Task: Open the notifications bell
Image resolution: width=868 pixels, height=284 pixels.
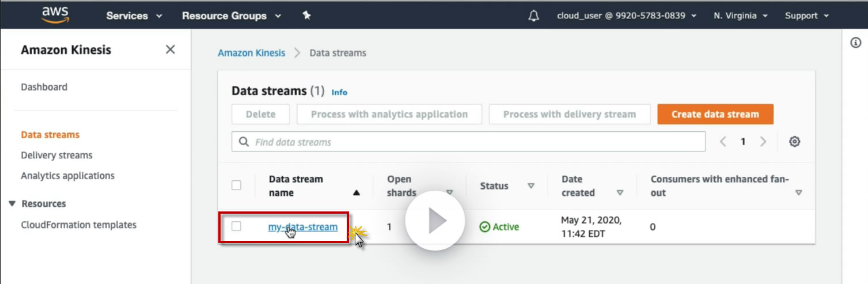Action: point(533,16)
